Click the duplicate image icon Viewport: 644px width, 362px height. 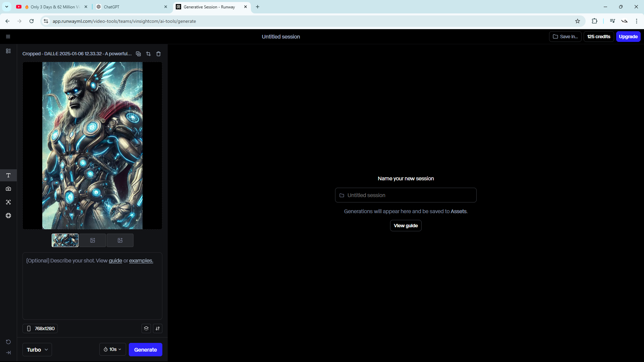tap(138, 54)
